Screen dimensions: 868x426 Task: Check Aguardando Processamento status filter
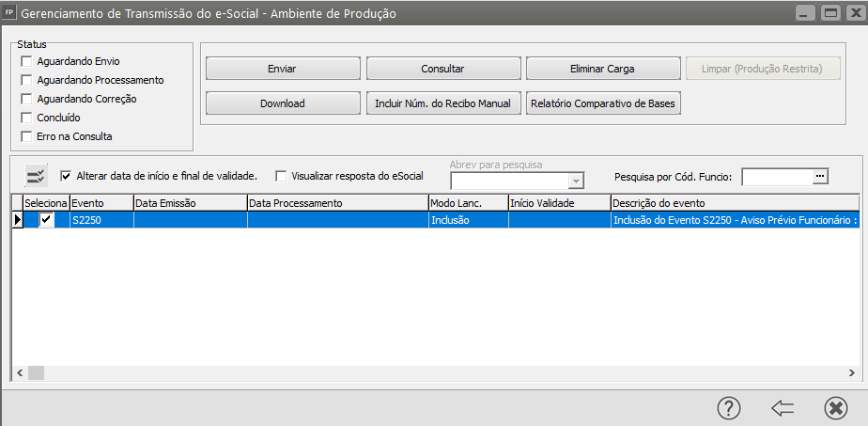[x=26, y=80]
